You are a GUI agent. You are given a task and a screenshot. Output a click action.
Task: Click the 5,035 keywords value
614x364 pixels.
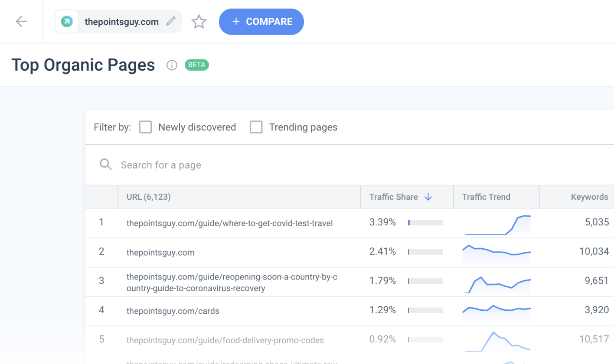(x=597, y=222)
